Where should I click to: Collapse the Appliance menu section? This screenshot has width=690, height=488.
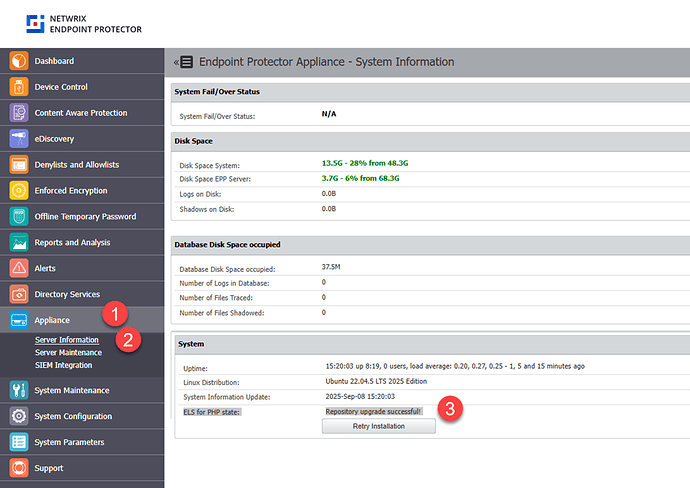click(x=52, y=320)
